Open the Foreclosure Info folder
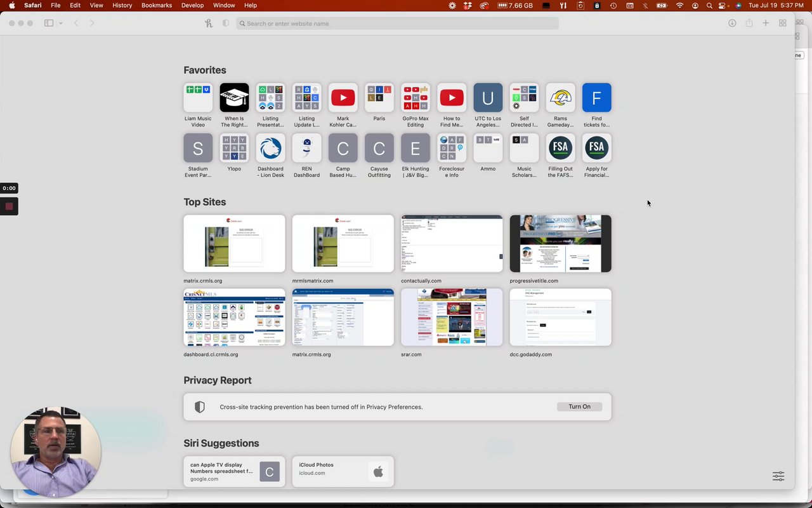 452,148
